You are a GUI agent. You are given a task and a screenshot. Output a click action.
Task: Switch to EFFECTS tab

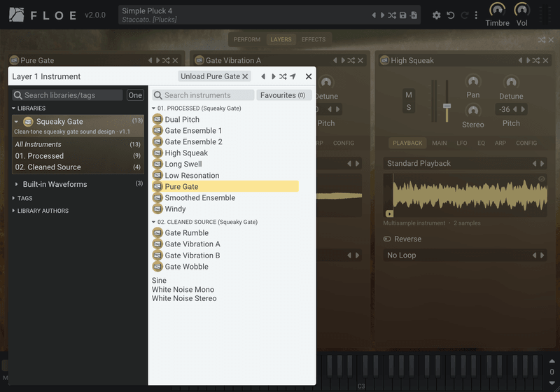point(313,39)
